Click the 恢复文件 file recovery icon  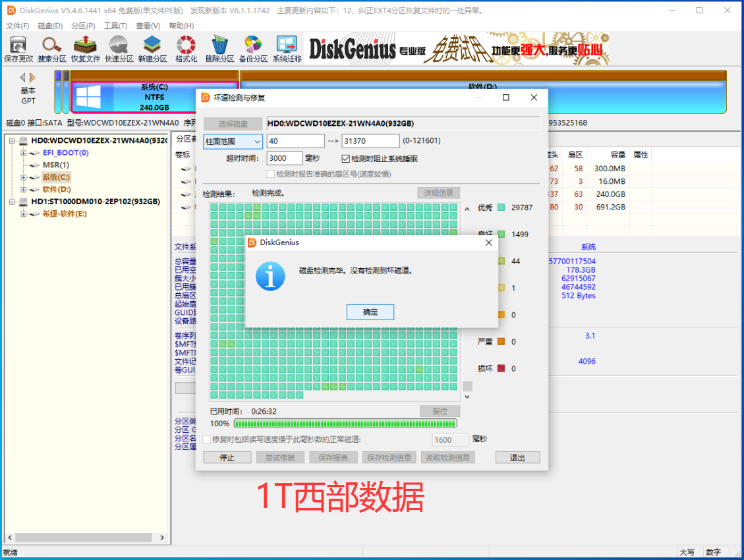click(x=86, y=49)
